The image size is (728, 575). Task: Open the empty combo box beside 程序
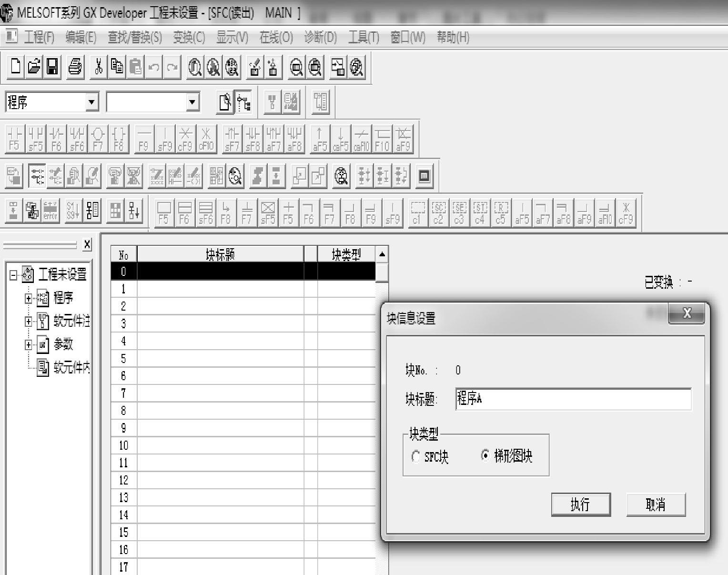192,102
